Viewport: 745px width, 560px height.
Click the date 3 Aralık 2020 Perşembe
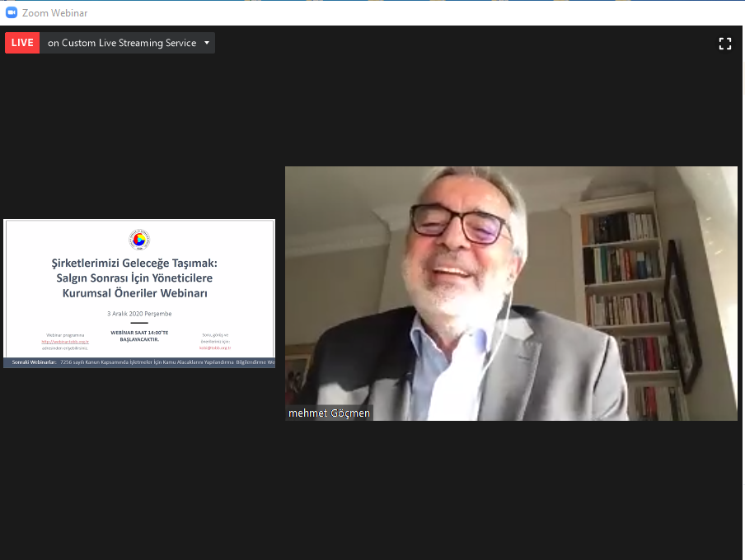(139, 314)
